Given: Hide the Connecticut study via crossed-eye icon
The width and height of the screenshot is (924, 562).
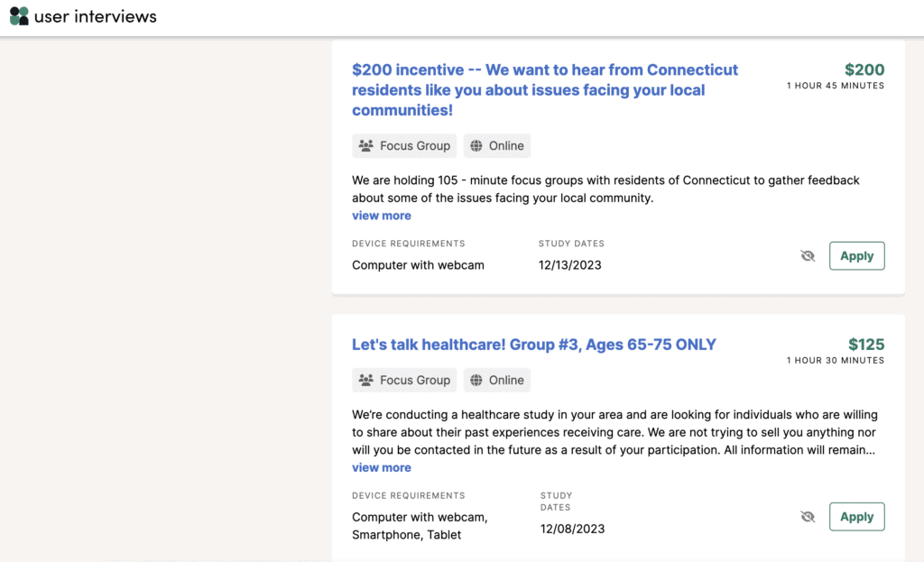Looking at the screenshot, I should pos(807,255).
